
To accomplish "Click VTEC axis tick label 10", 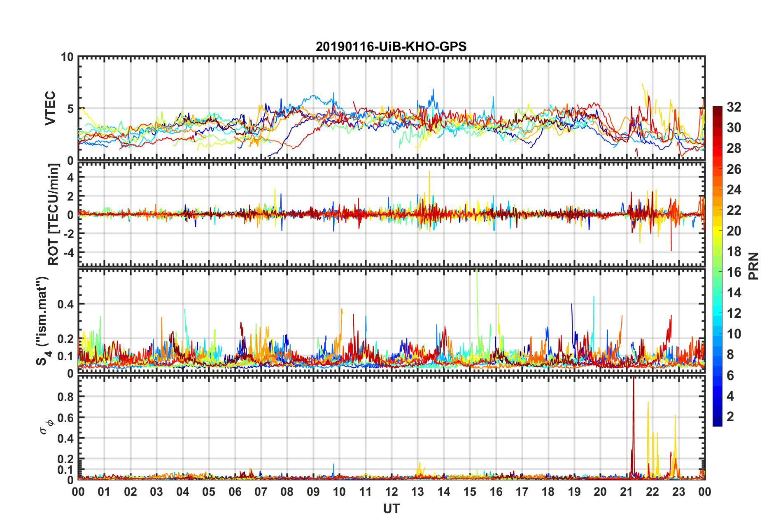I will 67,57.
